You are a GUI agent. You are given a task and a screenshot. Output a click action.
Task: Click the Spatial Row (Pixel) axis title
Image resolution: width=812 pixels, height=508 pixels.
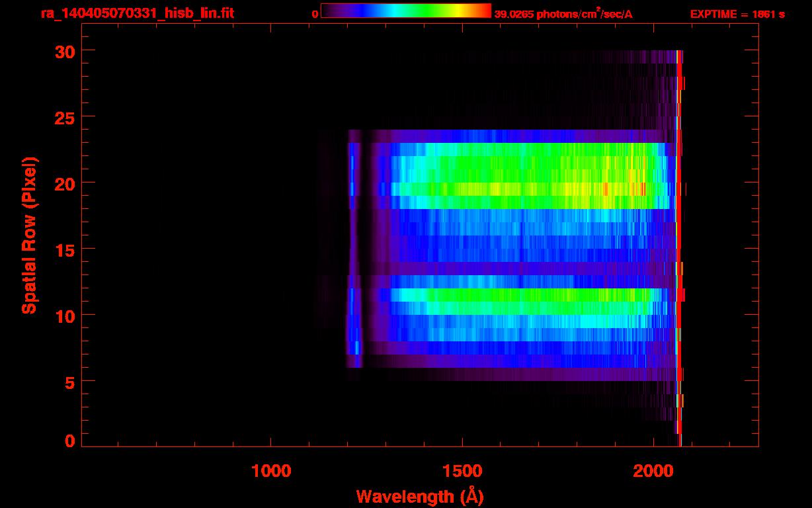(x=28, y=235)
